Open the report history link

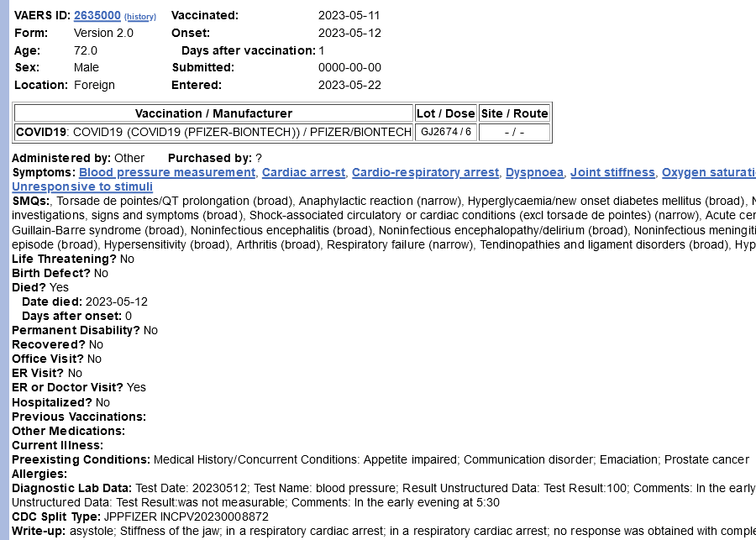pyautogui.click(x=140, y=17)
